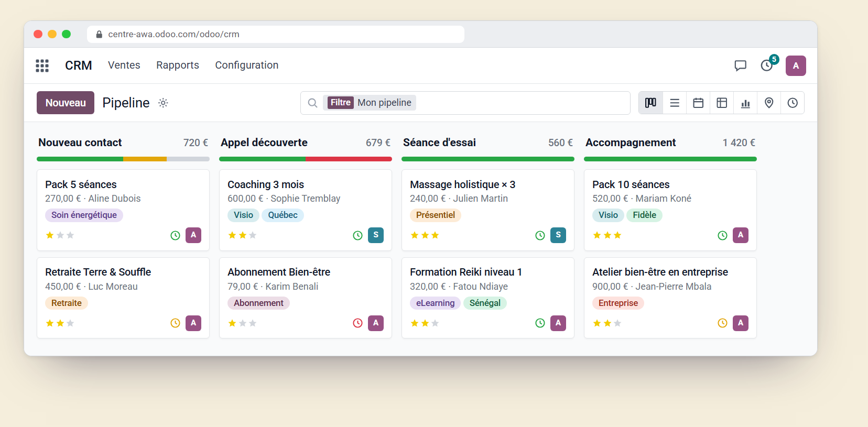Screen dimensions: 868x427
Task: Open Pipeline settings gear
Action: click(x=164, y=103)
